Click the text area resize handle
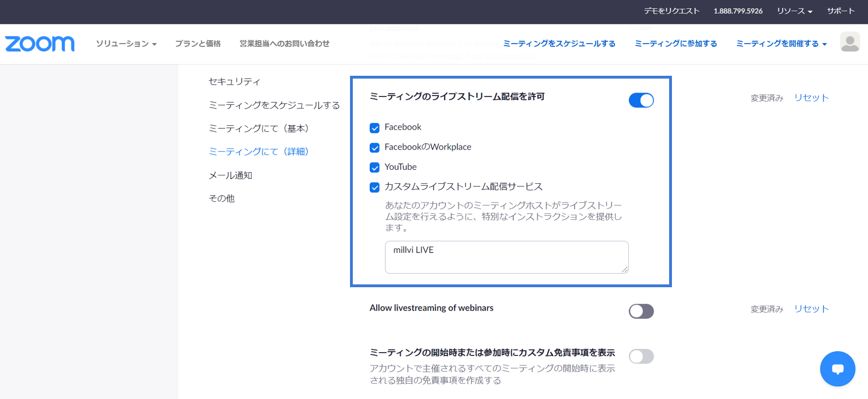This screenshot has height=399, width=868. pyautogui.click(x=625, y=269)
